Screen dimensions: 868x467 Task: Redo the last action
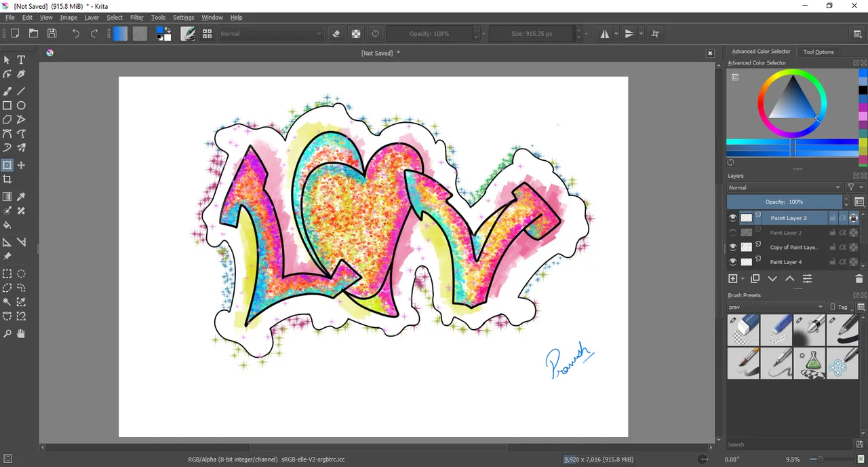coord(94,33)
